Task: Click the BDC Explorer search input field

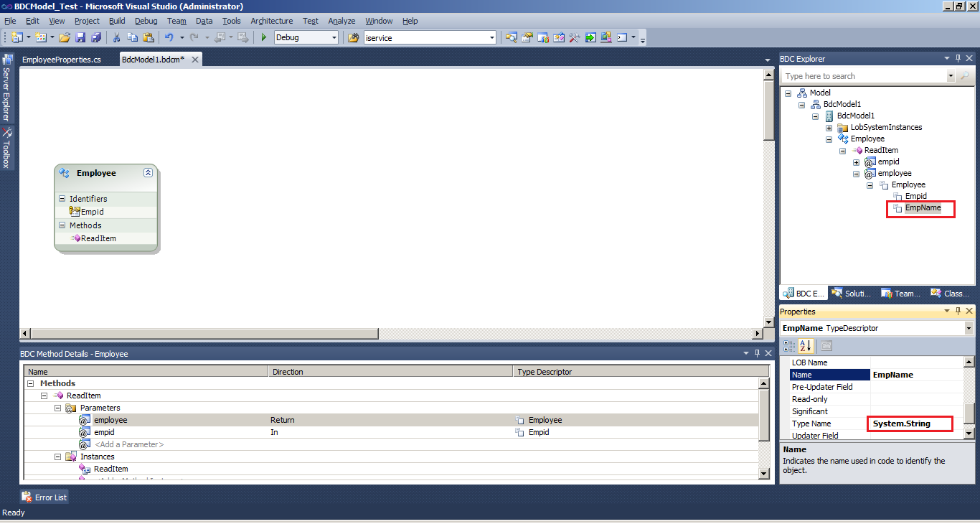Action: [x=864, y=76]
